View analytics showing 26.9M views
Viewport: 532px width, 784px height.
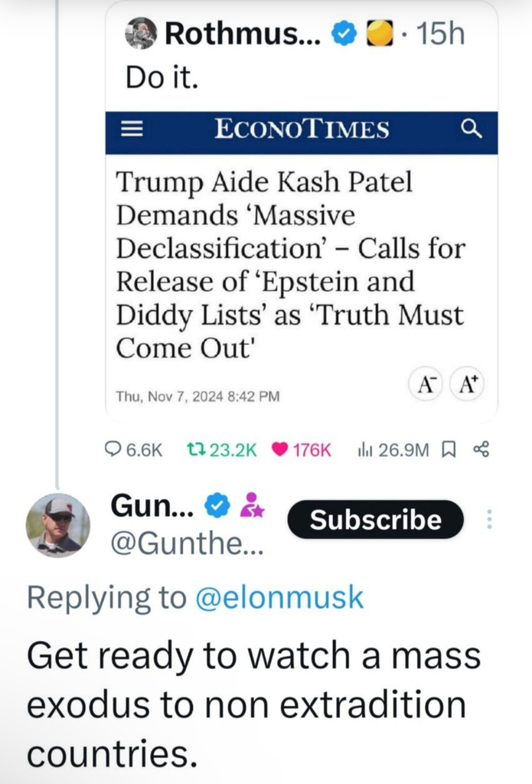pyautogui.click(x=365, y=450)
